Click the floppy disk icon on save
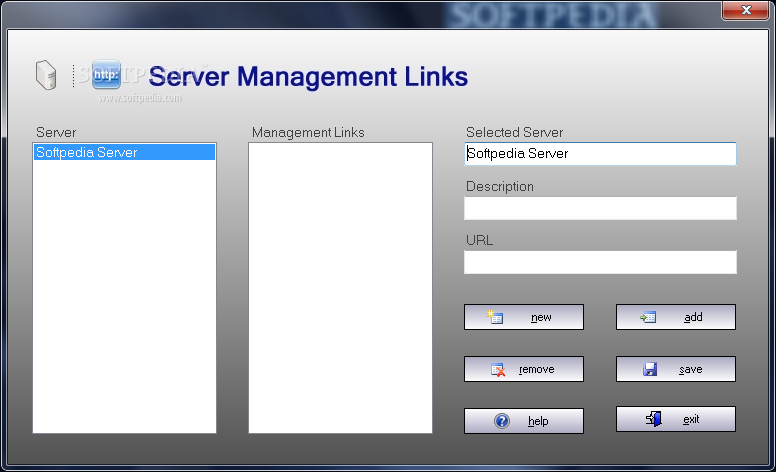Image resolution: width=776 pixels, height=472 pixels. [650, 369]
